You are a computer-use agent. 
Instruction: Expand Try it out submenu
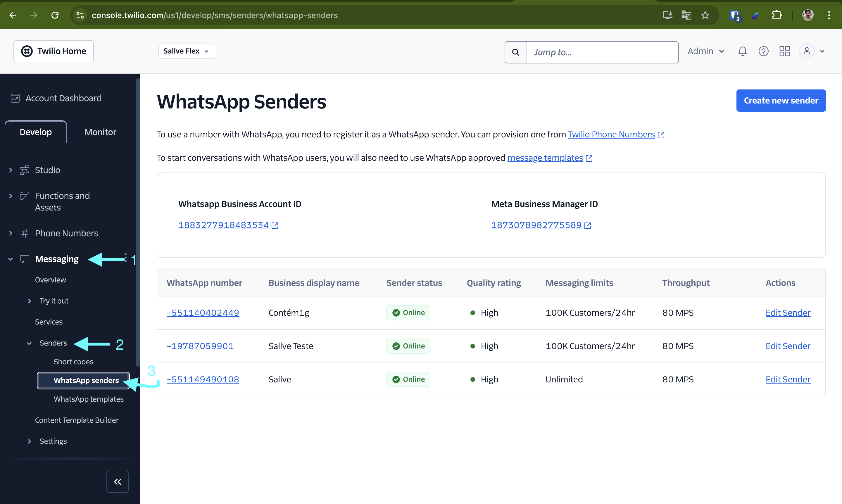pos(29,301)
